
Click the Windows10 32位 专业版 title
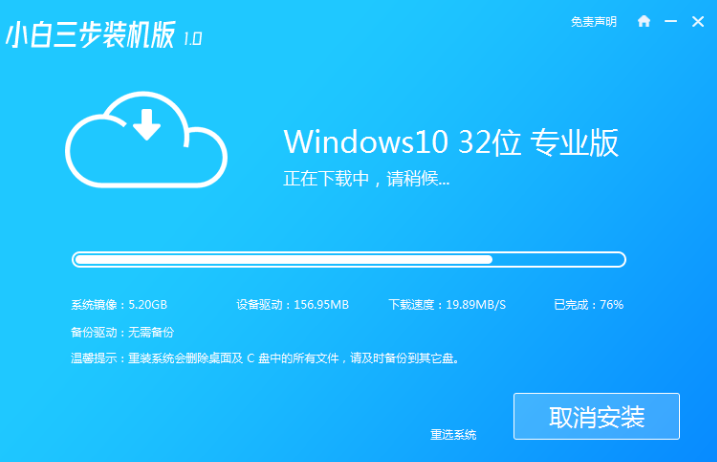pos(451,142)
